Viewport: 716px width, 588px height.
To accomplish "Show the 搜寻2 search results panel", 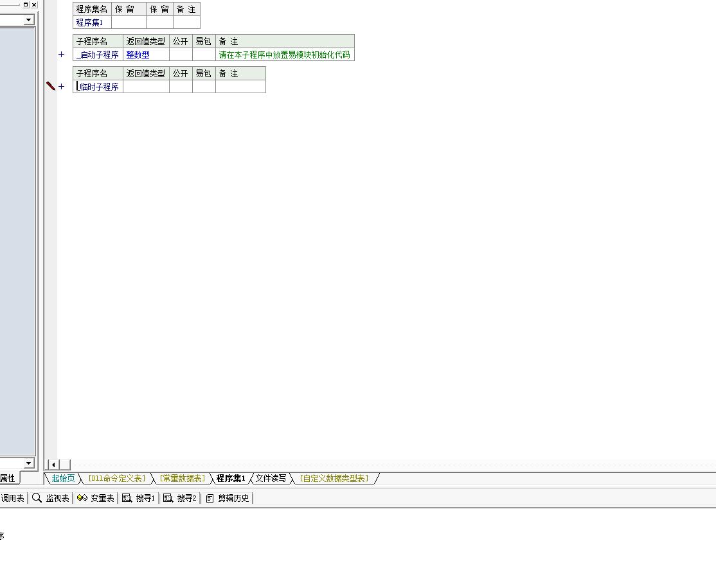I will (168, 498).
